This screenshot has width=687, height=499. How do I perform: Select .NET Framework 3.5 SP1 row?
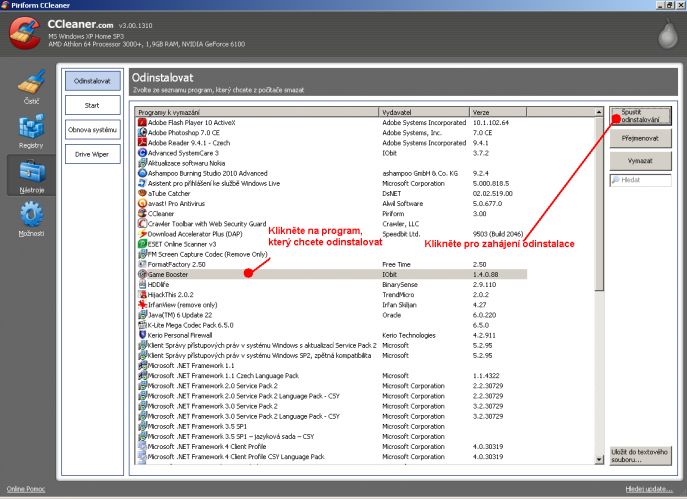332,426
